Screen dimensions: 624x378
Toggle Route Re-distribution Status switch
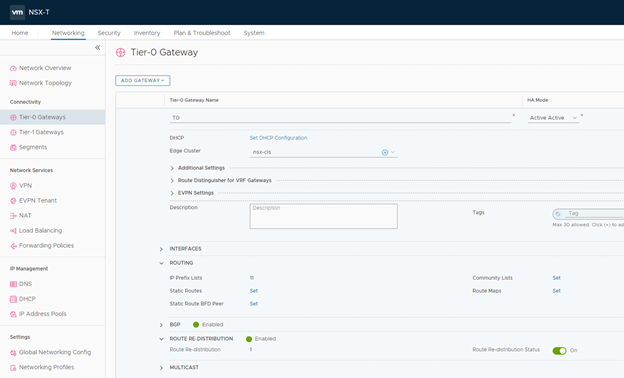(560, 351)
